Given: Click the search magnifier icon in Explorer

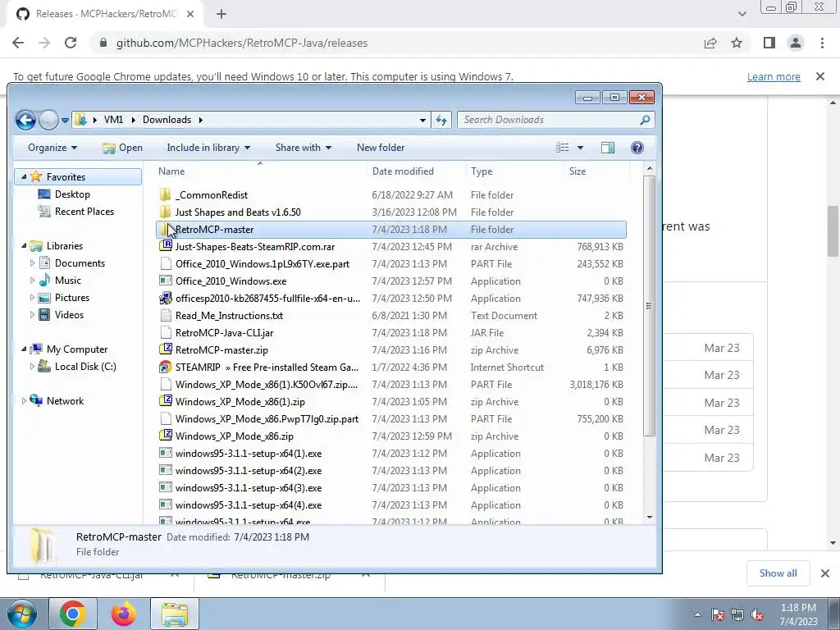Looking at the screenshot, I should pyautogui.click(x=645, y=120).
